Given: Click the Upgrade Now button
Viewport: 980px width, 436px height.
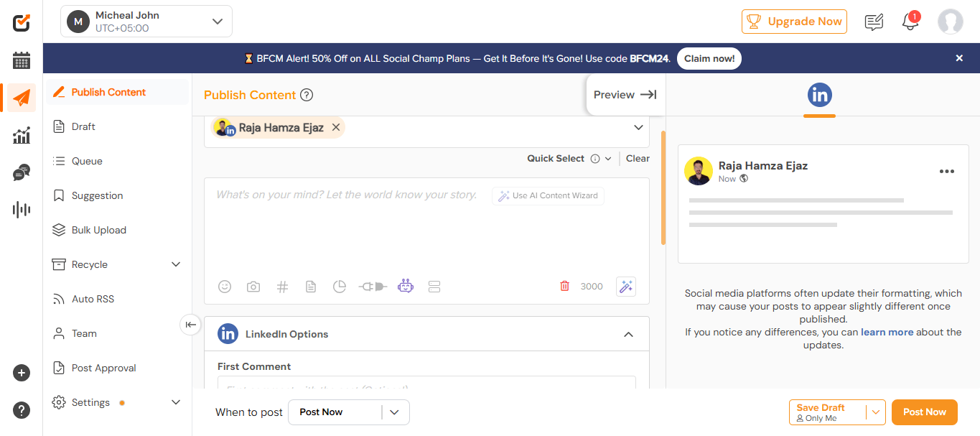Looking at the screenshot, I should [794, 22].
